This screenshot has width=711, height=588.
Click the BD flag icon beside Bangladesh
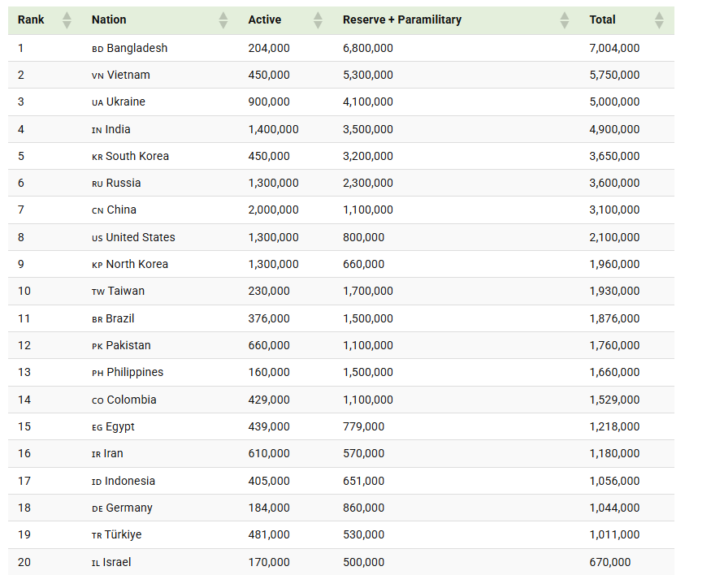[x=98, y=49]
